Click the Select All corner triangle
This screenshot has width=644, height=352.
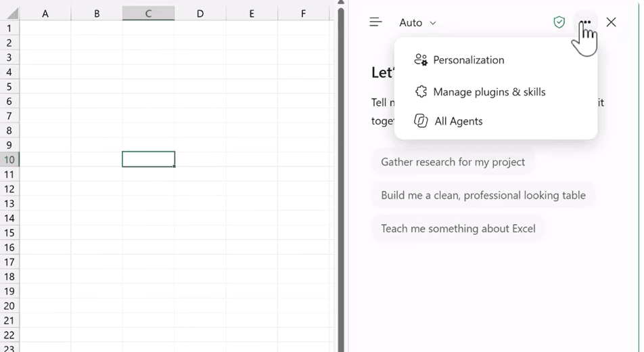[11, 14]
